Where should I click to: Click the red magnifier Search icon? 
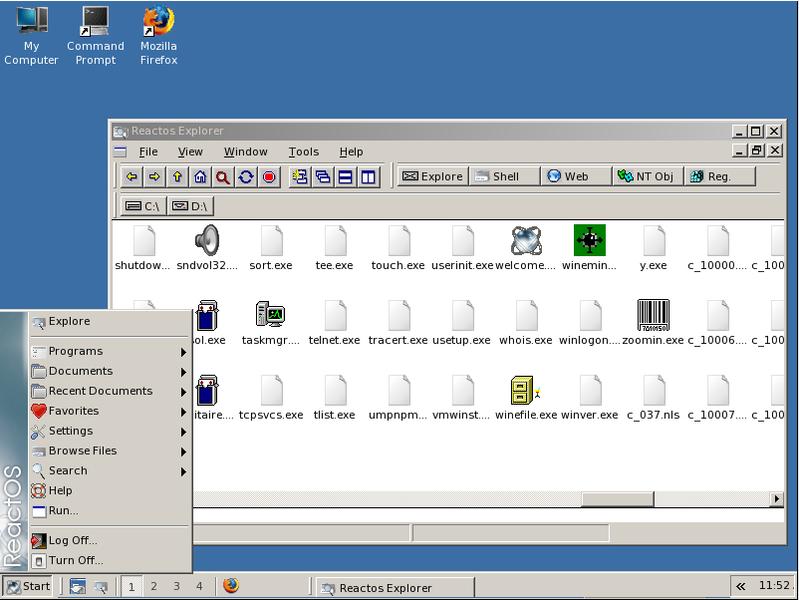coord(223,177)
